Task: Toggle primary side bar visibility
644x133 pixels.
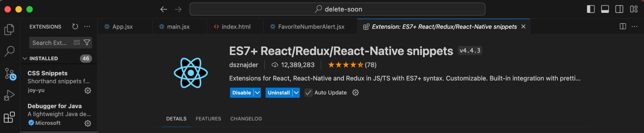Action: [591, 9]
